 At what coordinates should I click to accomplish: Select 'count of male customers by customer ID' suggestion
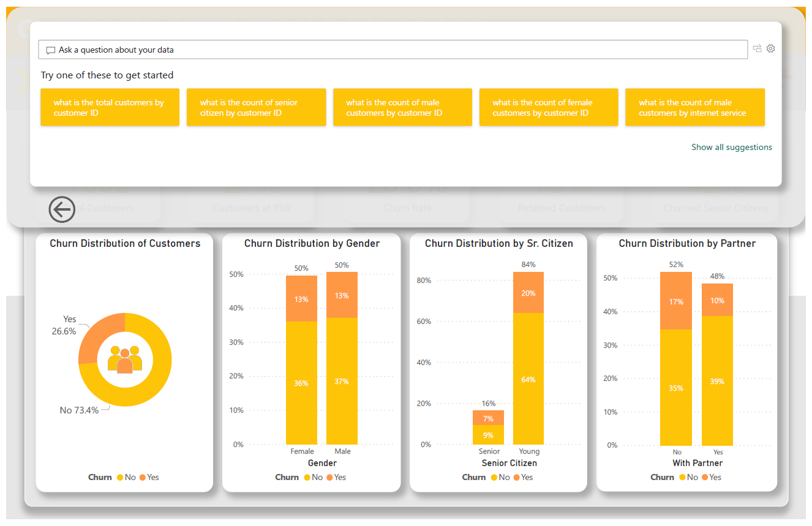coord(402,107)
